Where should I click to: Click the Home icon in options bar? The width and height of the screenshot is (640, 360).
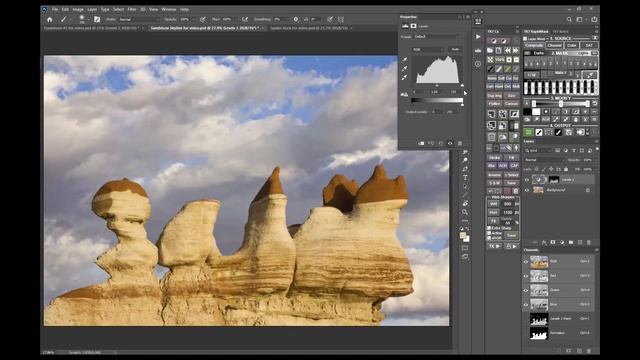click(x=49, y=19)
